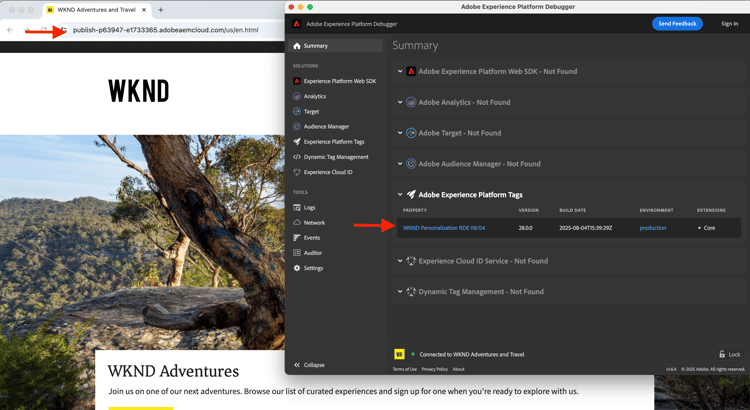Click Dynamic Tag Management code icon
Screen dimensions: 750x410
[x=297, y=157]
